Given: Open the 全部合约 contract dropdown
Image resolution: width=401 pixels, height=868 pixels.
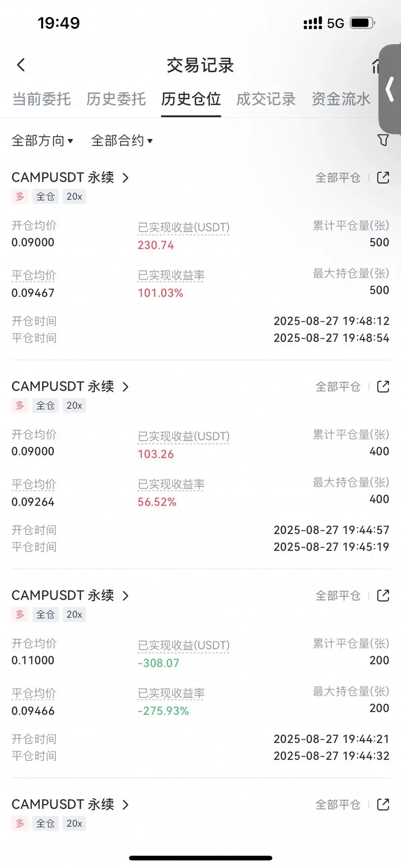Looking at the screenshot, I should point(122,140).
